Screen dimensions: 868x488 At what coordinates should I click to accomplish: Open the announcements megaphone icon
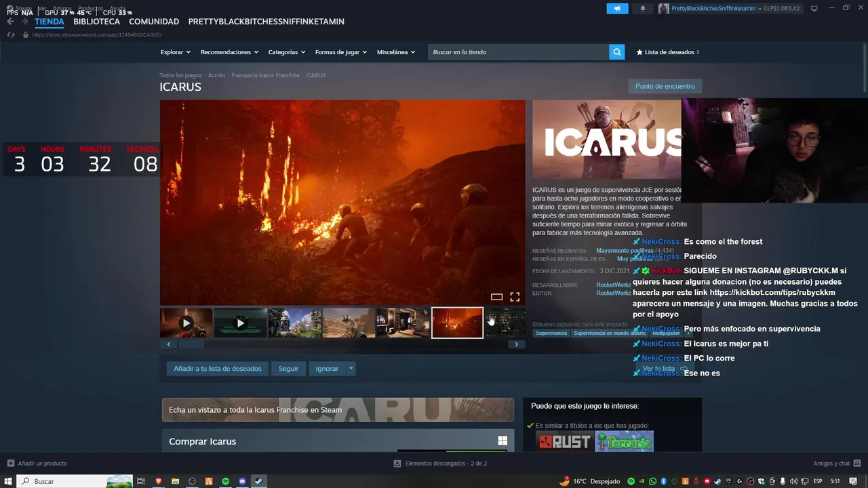coord(617,8)
